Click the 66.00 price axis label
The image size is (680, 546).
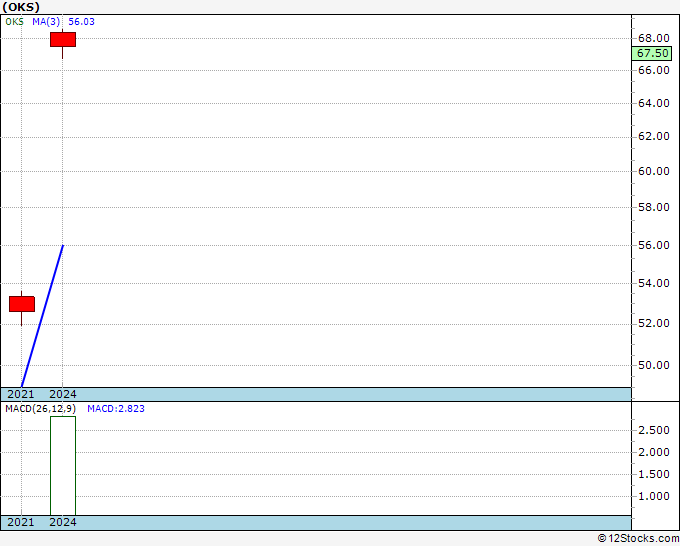[x=654, y=70]
